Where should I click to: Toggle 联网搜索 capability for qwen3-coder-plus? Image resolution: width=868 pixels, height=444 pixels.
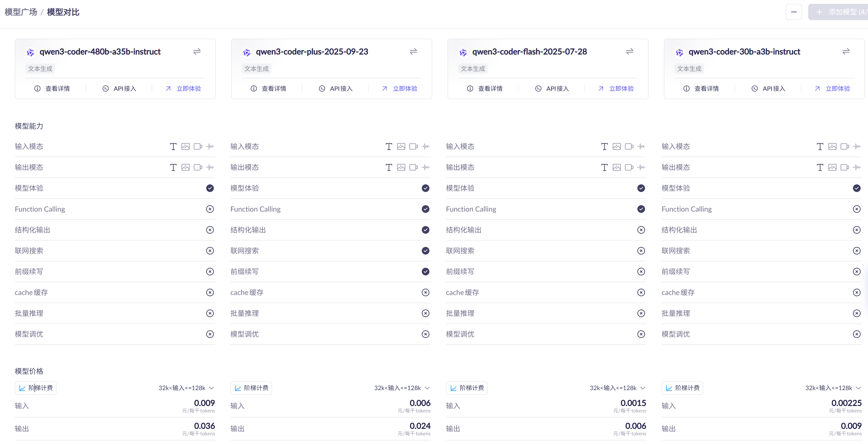click(x=425, y=251)
